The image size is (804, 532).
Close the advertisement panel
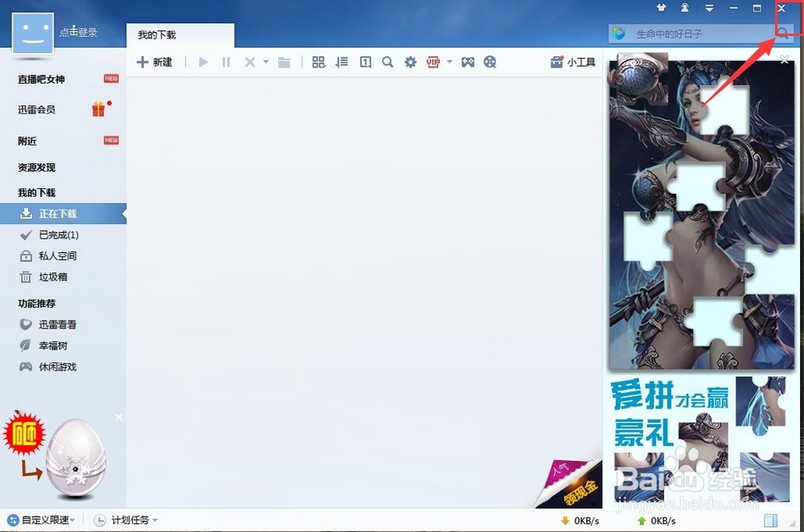[x=784, y=60]
